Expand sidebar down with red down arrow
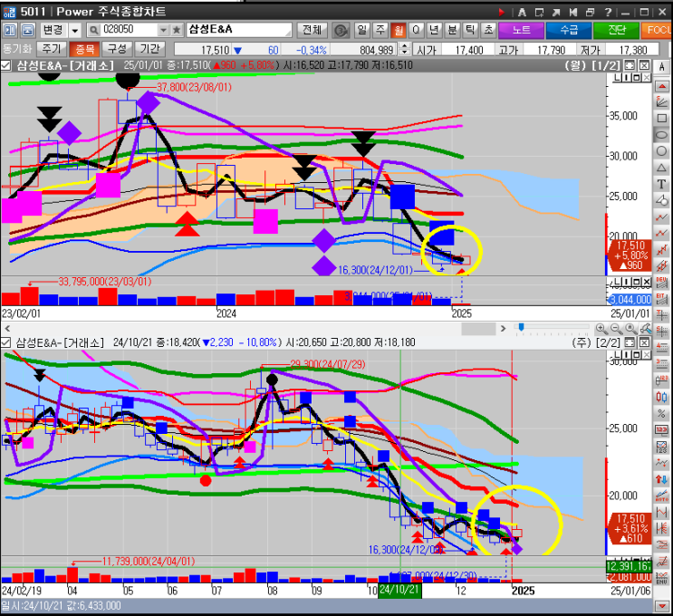This screenshot has width=673, height=616. point(661,605)
